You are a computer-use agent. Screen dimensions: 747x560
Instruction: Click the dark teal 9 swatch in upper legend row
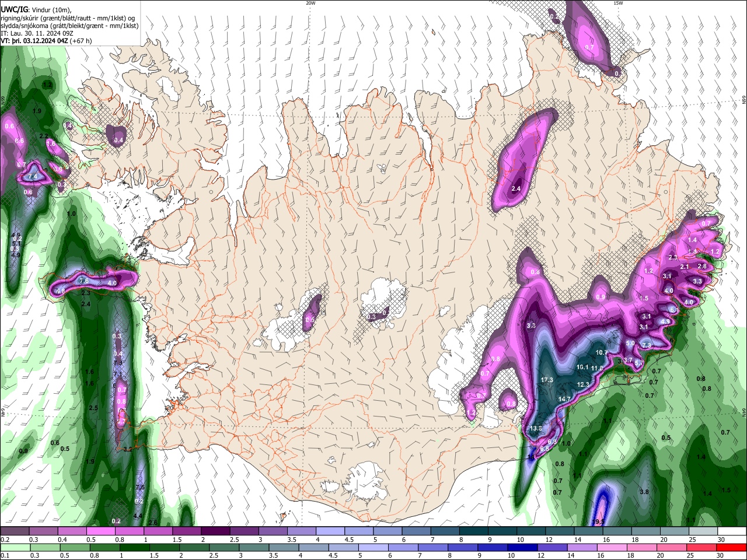coord(502,531)
